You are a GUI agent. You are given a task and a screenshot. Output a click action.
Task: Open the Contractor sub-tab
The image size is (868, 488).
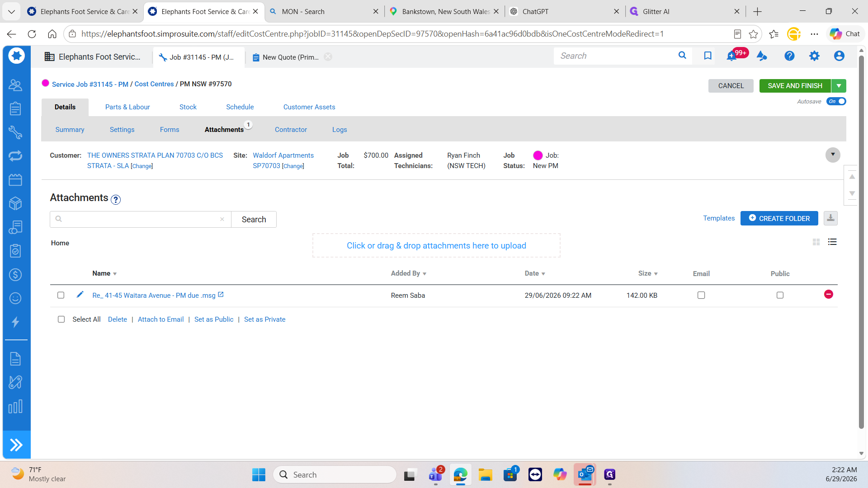pos(291,130)
